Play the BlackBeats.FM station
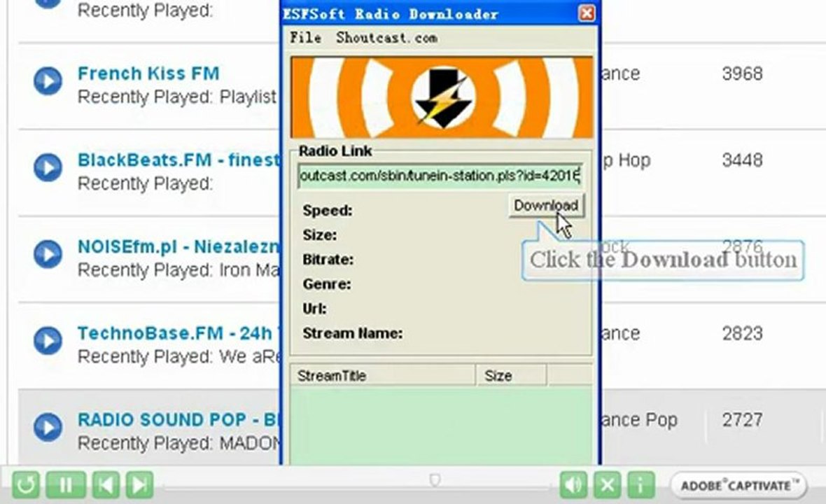Screen dimensions: 826x504 coord(48,167)
